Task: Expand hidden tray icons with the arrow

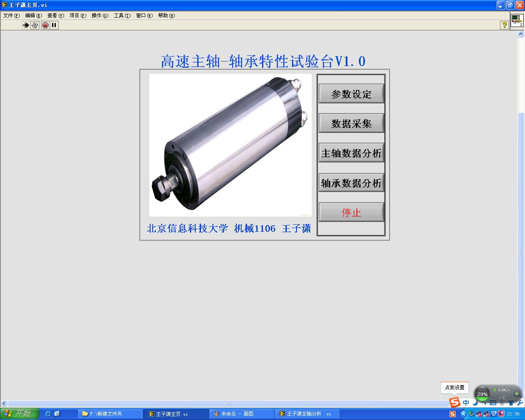Action: pos(464,414)
